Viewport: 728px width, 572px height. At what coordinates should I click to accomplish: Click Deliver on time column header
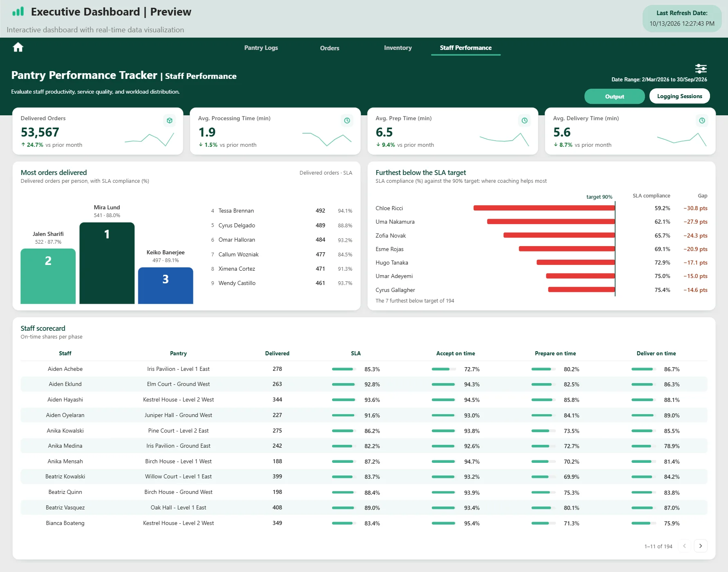pyautogui.click(x=656, y=353)
